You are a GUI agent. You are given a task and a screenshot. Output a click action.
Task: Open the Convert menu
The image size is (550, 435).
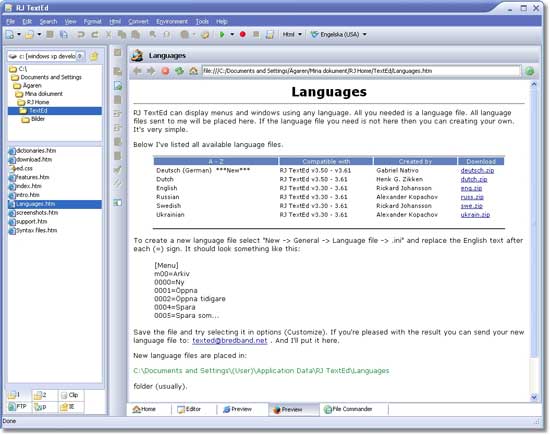tap(138, 21)
